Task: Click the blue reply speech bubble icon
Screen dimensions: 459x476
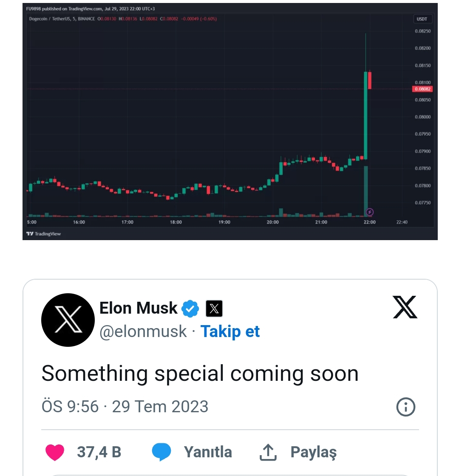Action: pos(161,452)
